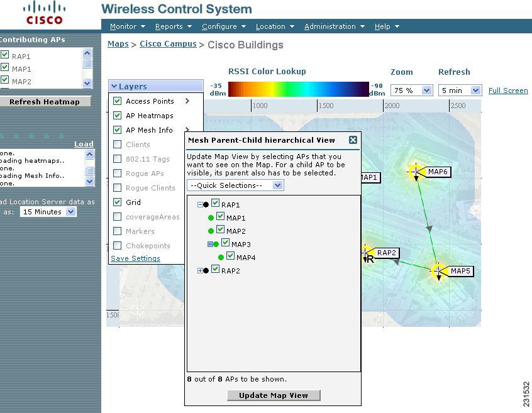This screenshot has width=532, height=413.
Task: Follow the Cisco Campus breadcrumb link
Action: tap(168, 44)
